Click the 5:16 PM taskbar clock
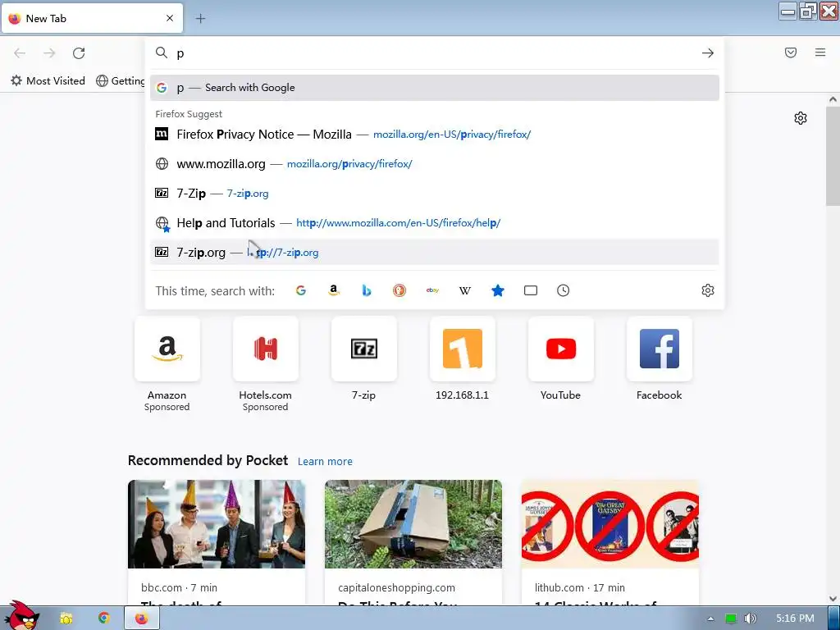Viewport: 840px width, 630px height. click(795, 619)
